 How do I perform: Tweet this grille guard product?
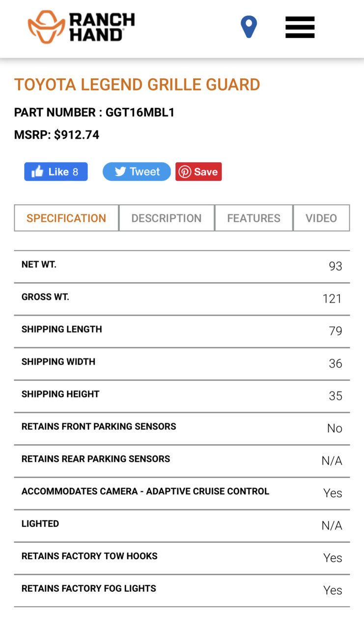137,172
